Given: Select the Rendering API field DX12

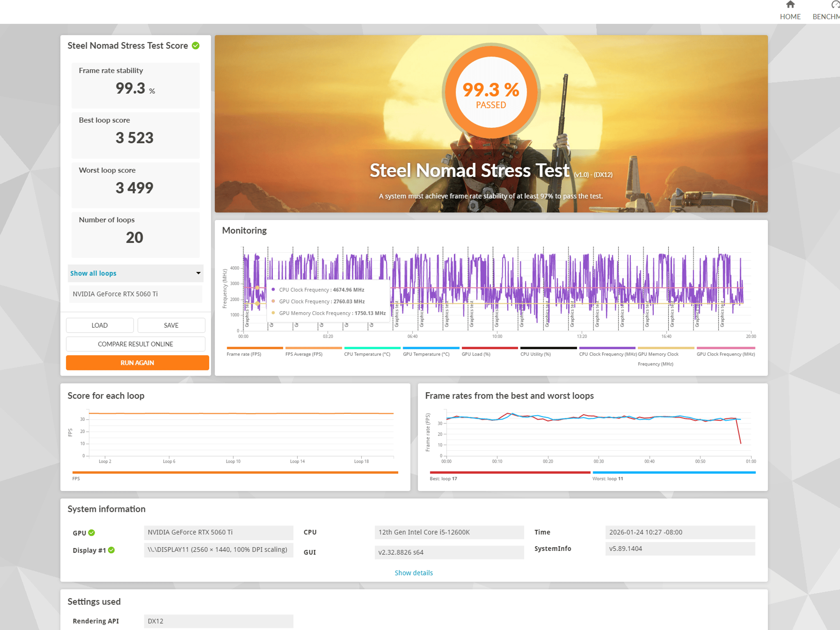Looking at the screenshot, I should tap(219, 621).
